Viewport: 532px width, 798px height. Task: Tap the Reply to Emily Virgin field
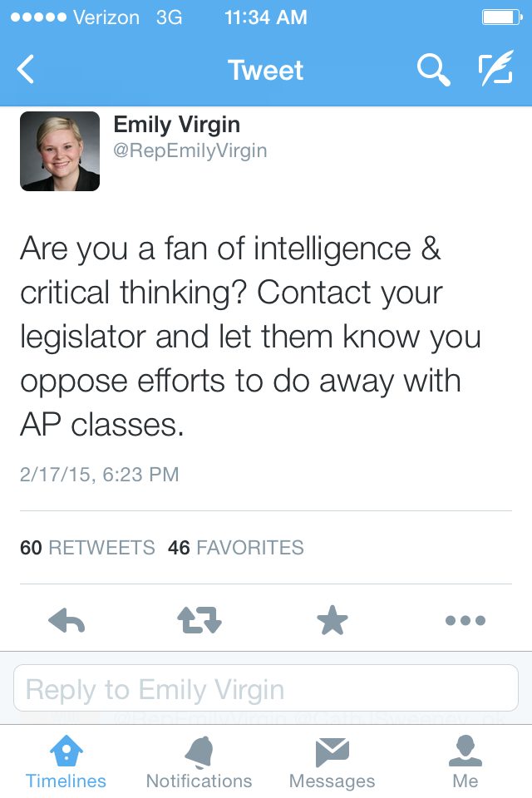[266, 688]
